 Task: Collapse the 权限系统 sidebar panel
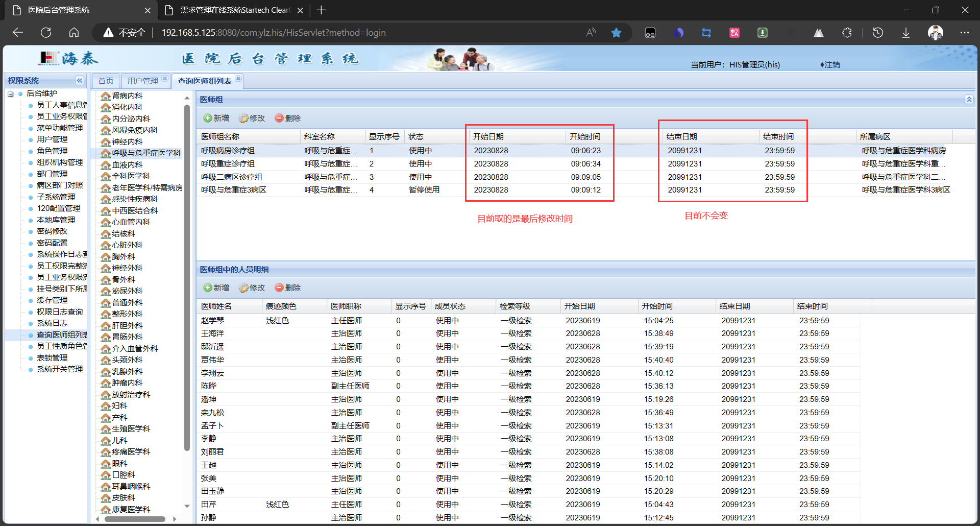point(80,81)
